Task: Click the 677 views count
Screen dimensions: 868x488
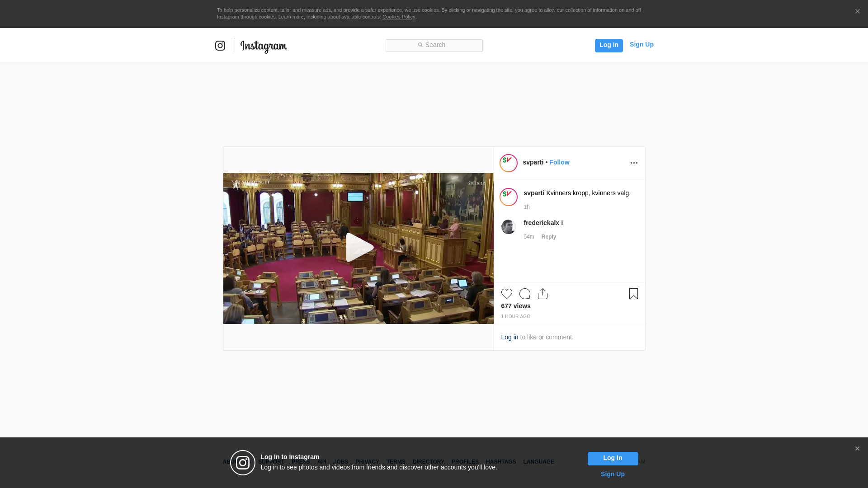Action: click(x=516, y=306)
